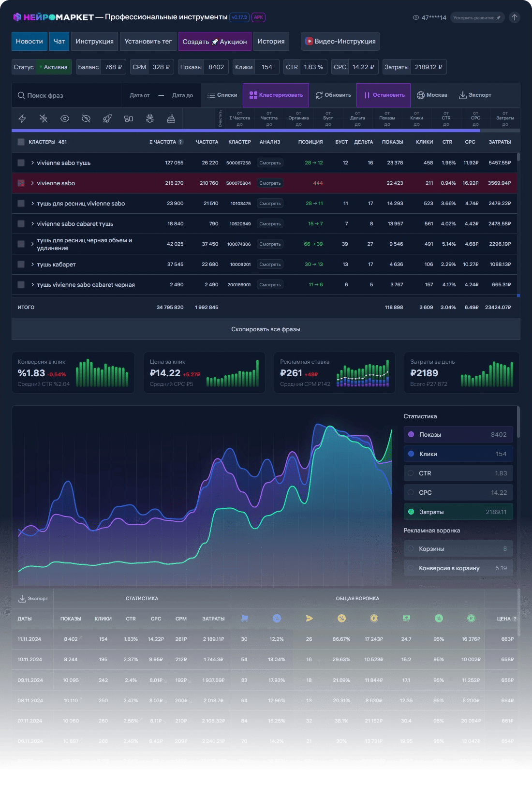
Task: Expand the 'тушь кабарет' cluster row
Action: click(x=32, y=265)
